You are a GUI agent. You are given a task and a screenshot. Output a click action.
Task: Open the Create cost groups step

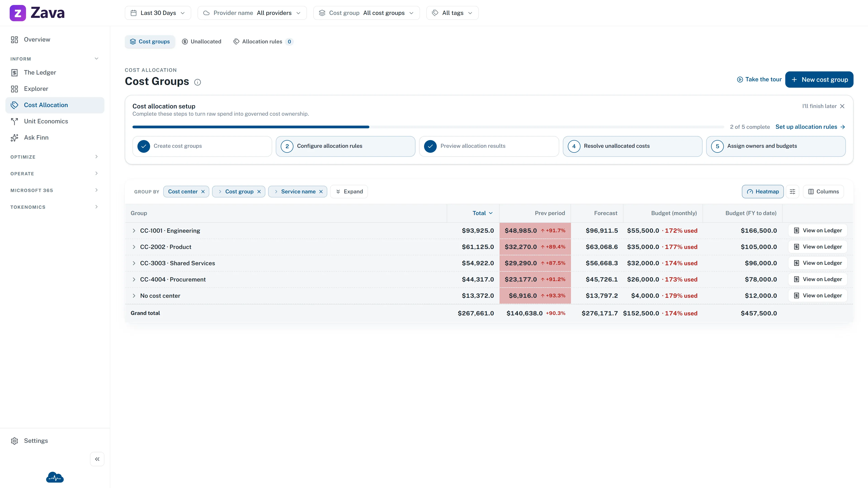point(202,146)
